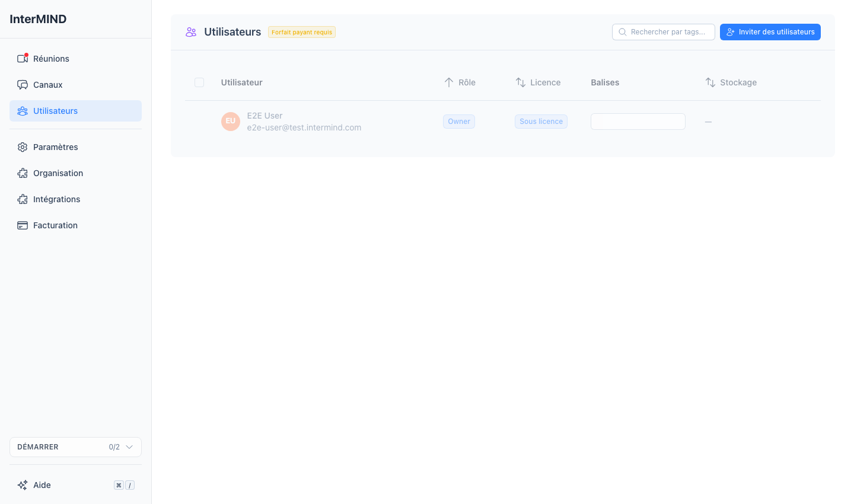854x504 pixels.
Task: Go to Canaux section
Action: 75,85
